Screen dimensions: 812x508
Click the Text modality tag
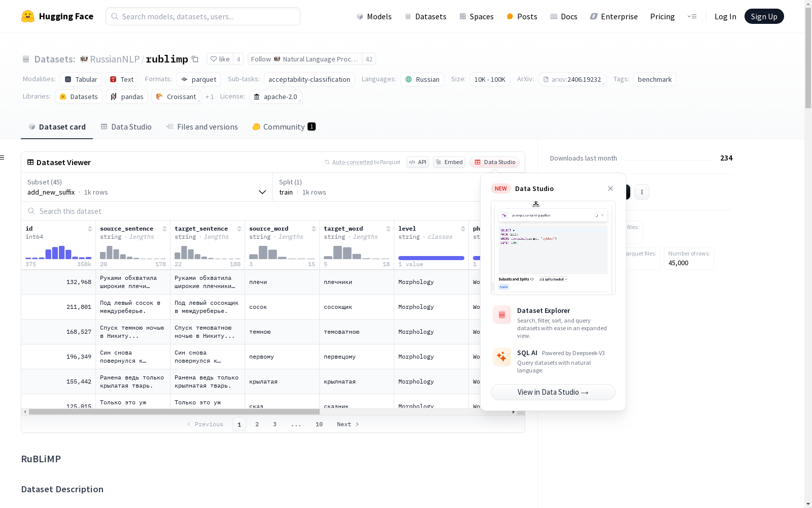pyautogui.click(x=122, y=79)
